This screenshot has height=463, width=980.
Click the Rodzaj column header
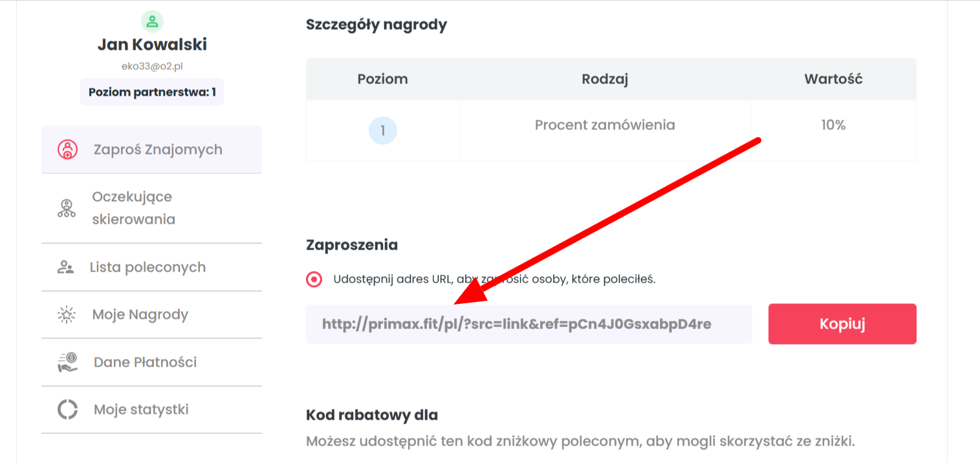click(x=605, y=80)
